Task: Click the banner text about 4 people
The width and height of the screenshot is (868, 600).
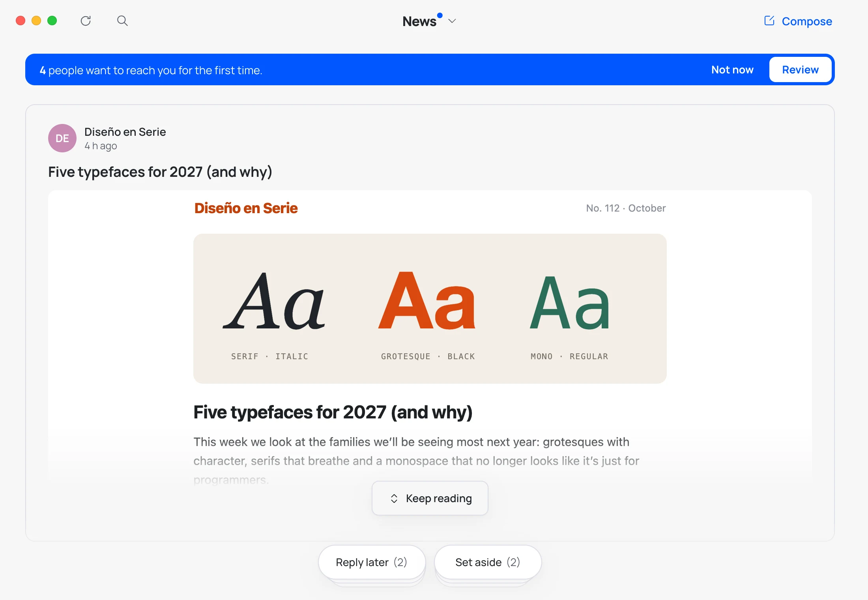Action: tap(151, 70)
